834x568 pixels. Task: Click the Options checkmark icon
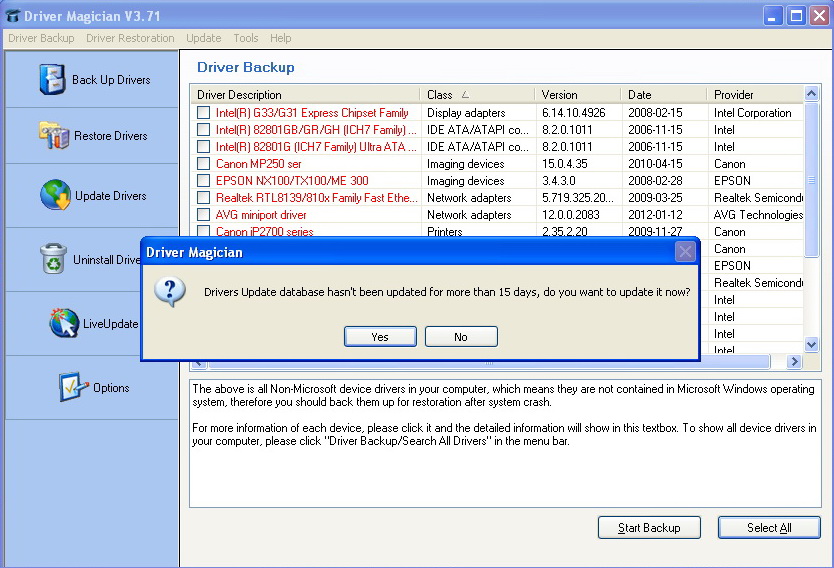pos(73,387)
